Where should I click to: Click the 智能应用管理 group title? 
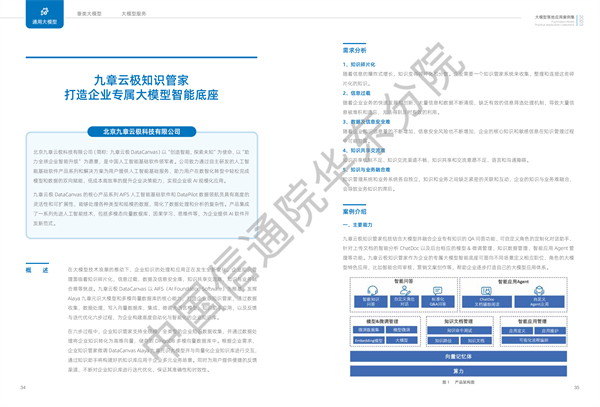point(532,321)
